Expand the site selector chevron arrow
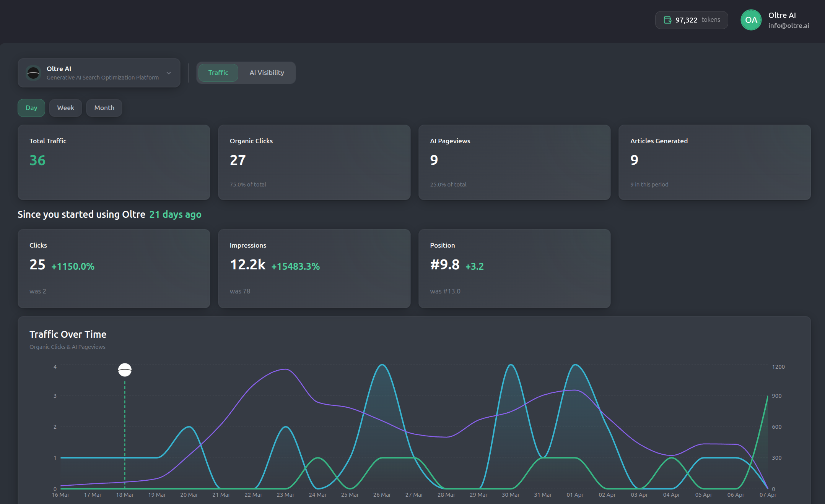Image resolution: width=825 pixels, height=504 pixels. tap(169, 73)
